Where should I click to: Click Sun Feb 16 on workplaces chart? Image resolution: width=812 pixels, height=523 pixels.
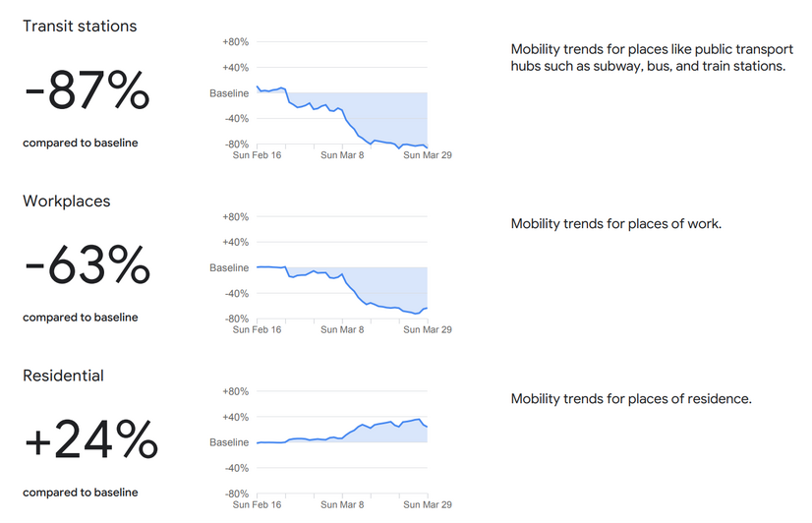[x=257, y=329]
